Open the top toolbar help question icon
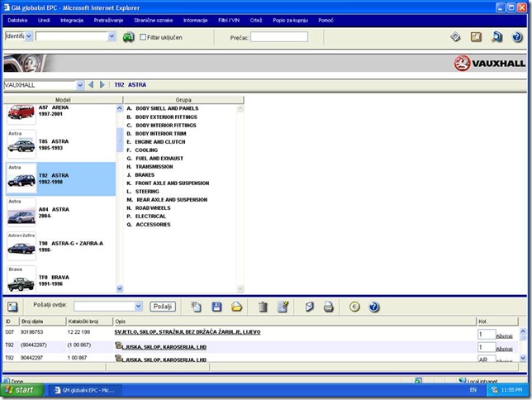 [517, 36]
